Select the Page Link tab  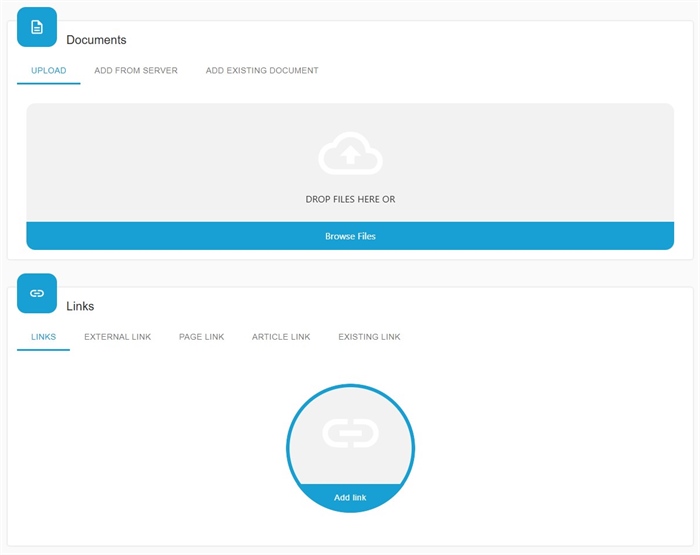pyautogui.click(x=201, y=337)
